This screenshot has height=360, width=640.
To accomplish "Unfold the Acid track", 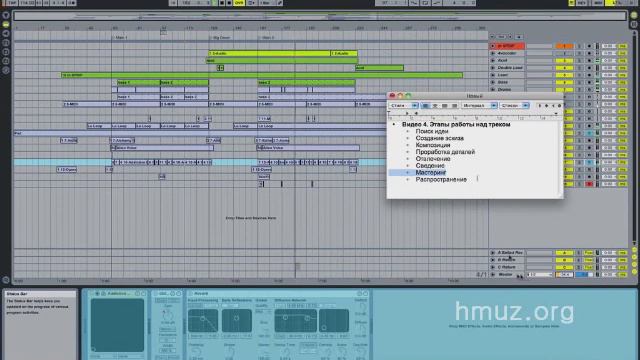I will coord(493,61).
